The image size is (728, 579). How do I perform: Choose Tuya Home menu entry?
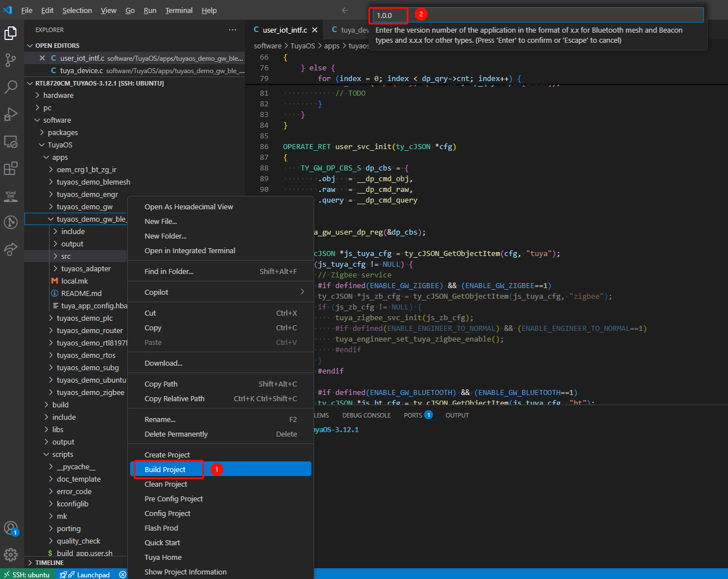point(221,557)
